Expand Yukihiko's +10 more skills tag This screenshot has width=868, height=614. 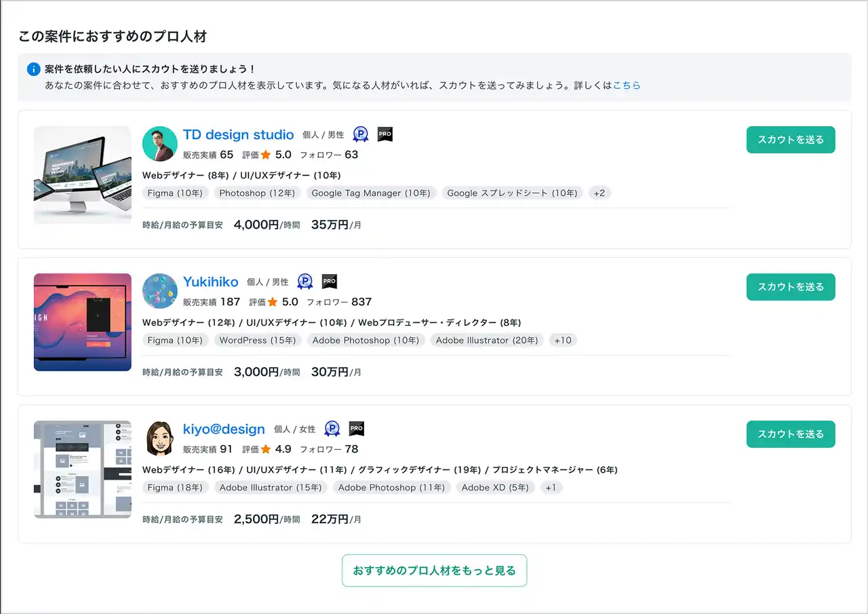[x=563, y=341]
